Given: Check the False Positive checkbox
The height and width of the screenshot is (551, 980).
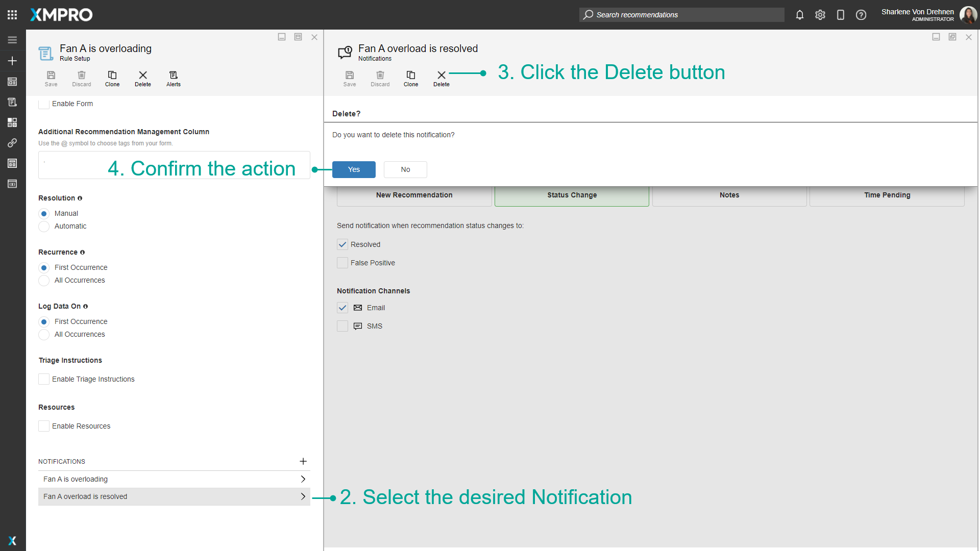Looking at the screenshot, I should tap(342, 263).
